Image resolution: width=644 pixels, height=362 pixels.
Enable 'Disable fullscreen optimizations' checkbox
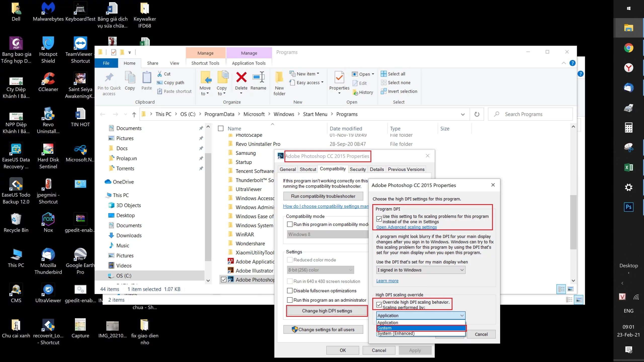click(x=290, y=291)
